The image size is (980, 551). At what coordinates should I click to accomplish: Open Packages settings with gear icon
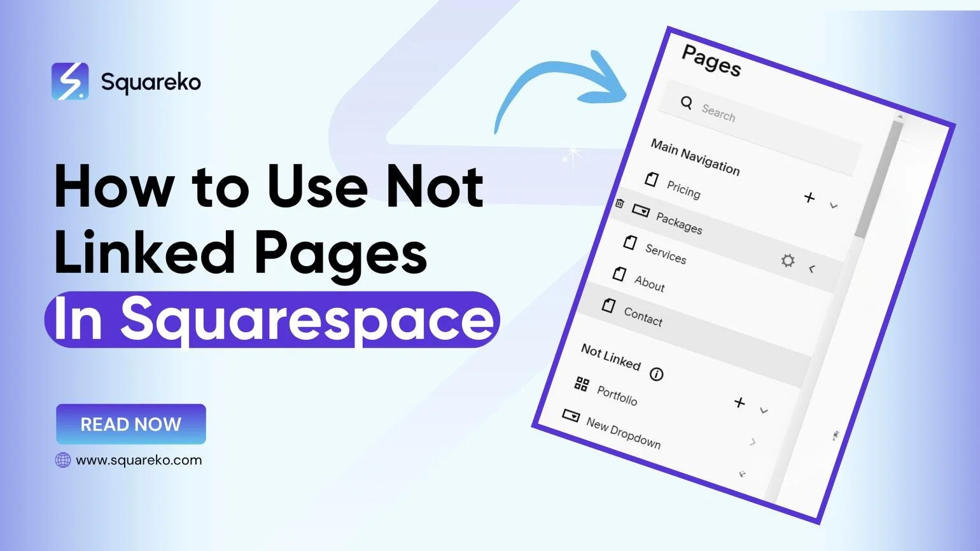click(788, 260)
